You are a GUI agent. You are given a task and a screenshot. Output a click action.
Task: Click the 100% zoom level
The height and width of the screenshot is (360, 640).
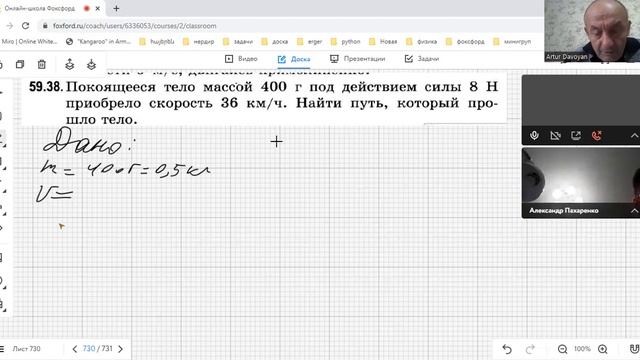click(x=582, y=349)
